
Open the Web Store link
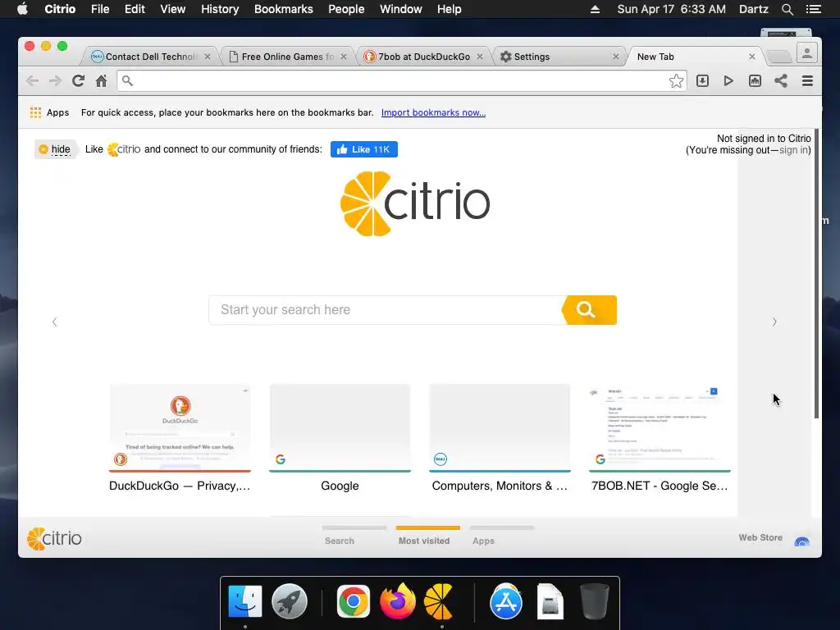pyautogui.click(x=760, y=537)
